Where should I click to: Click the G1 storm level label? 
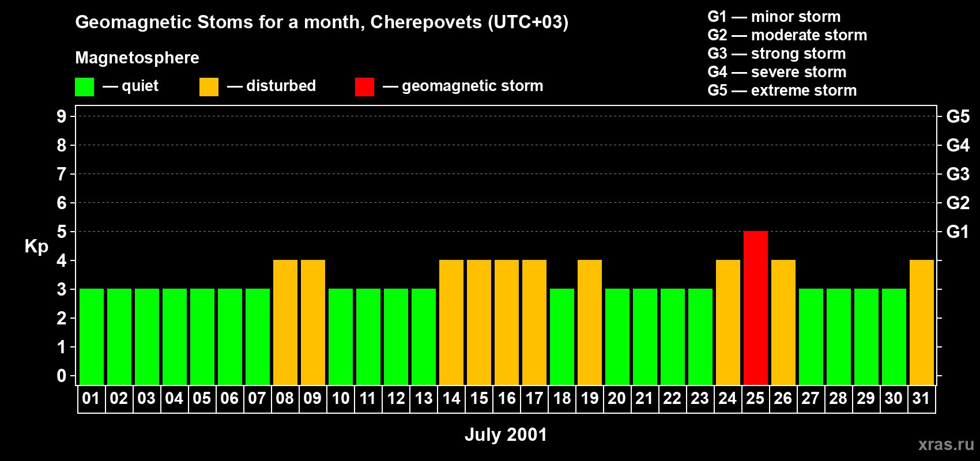[958, 232]
